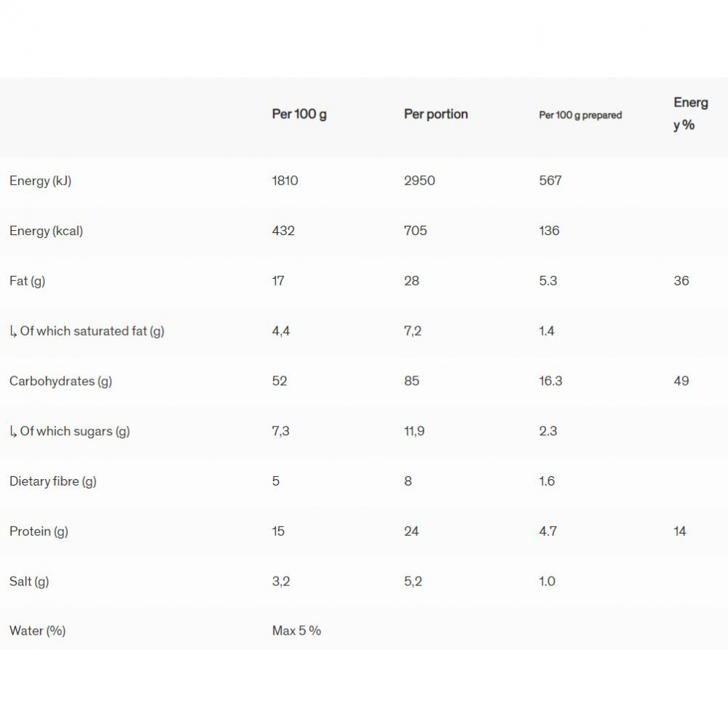Viewport: 728px width, 728px height.
Task: Click the carbohydrates energy percentage value 49
Action: pos(681,381)
